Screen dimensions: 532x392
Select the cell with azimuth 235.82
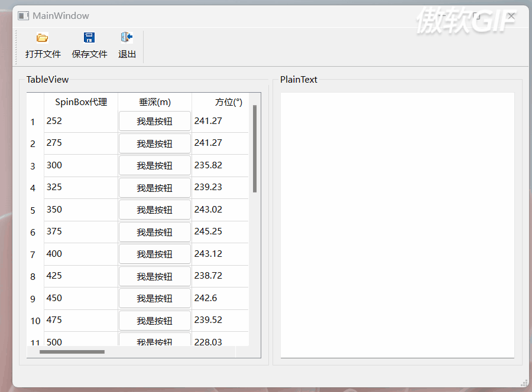[220, 165]
